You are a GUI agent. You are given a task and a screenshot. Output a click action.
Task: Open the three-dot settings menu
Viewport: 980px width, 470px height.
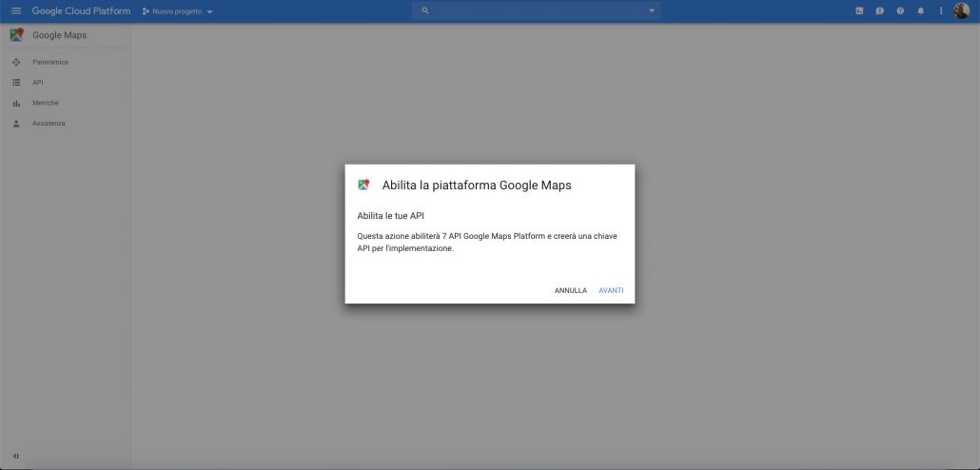click(x=941, y=11)
